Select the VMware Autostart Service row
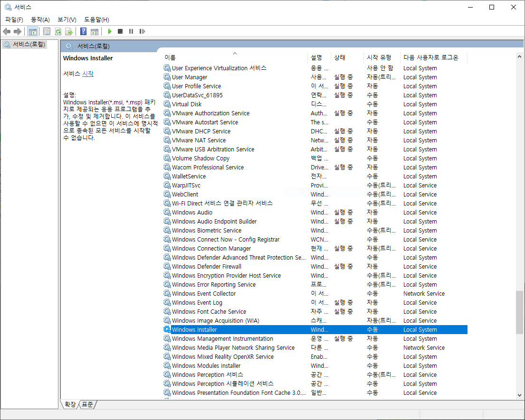Screen dimensions: 525x420 [x=315, y=122]
